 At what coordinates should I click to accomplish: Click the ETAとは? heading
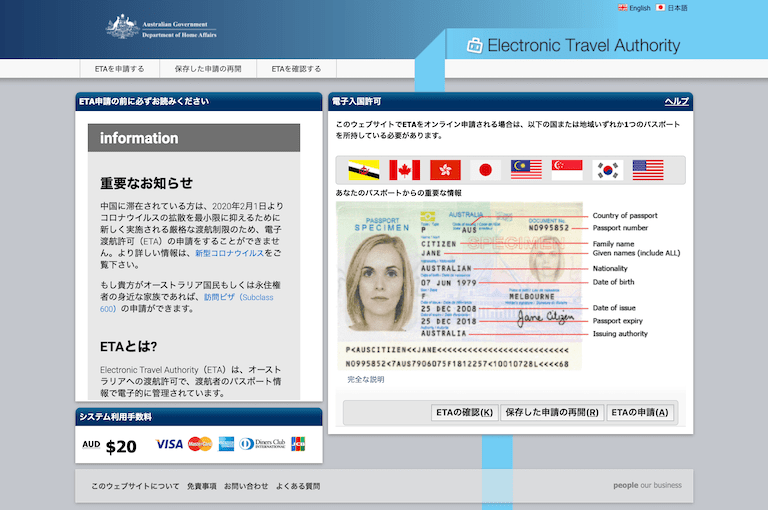(128, 346)
